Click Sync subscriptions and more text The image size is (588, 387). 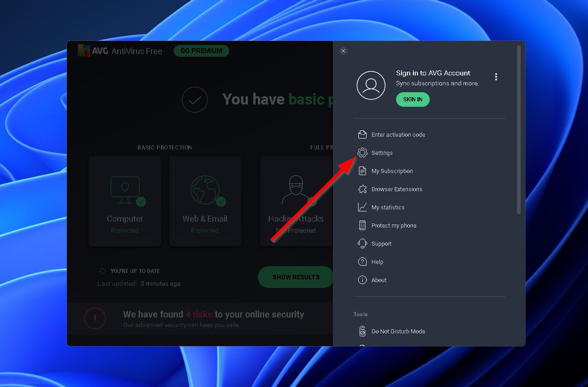[437, 83]
